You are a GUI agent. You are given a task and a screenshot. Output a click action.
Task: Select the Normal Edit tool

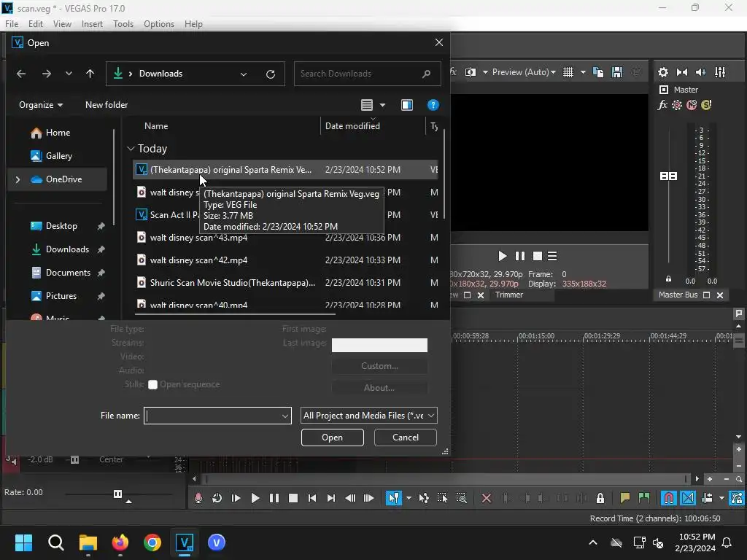pos(393,498)
